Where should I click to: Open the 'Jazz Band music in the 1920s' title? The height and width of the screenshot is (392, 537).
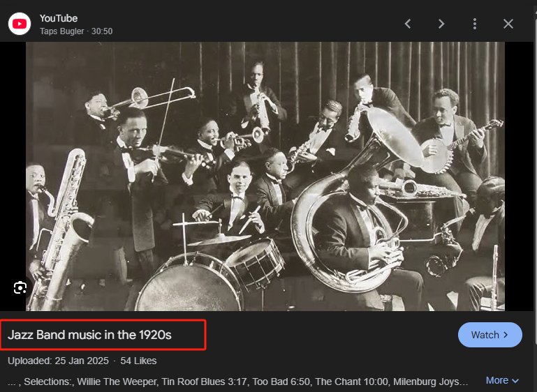pyautogui.click(x=90, y=335)
